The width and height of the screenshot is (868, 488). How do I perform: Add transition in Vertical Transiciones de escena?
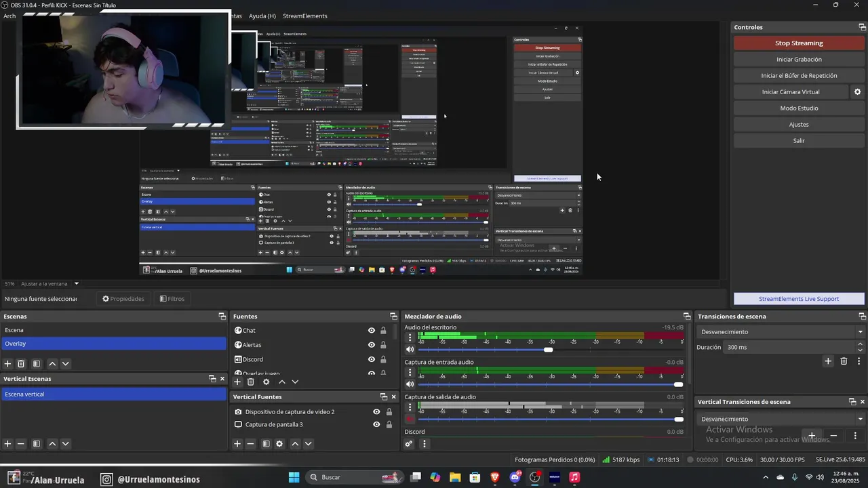(x=812, y=435)
